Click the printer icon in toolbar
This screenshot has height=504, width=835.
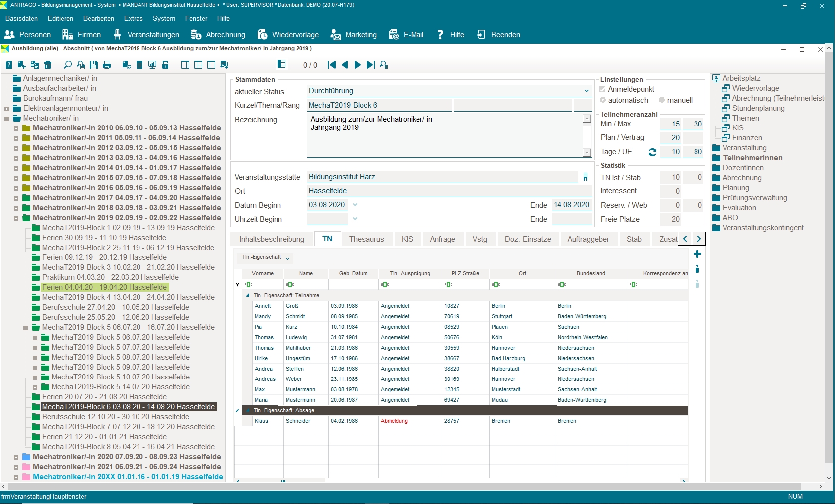pyautogui.click(x=107, y=65)
